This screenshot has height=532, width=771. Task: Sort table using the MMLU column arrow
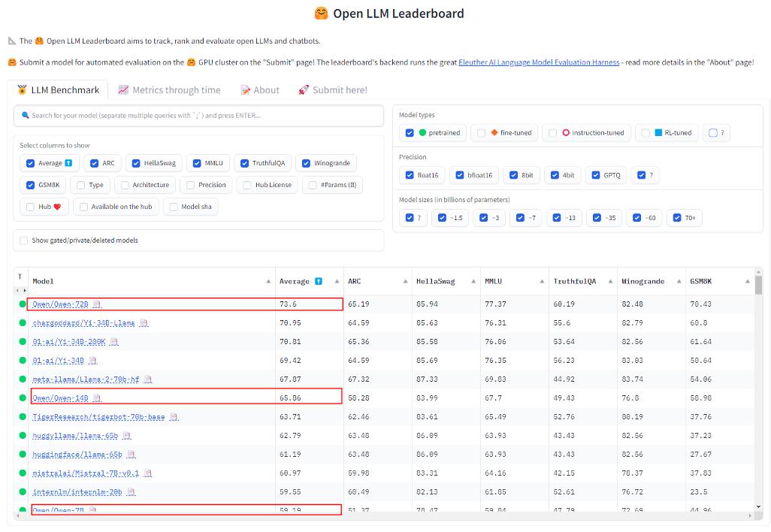(541, 282)
